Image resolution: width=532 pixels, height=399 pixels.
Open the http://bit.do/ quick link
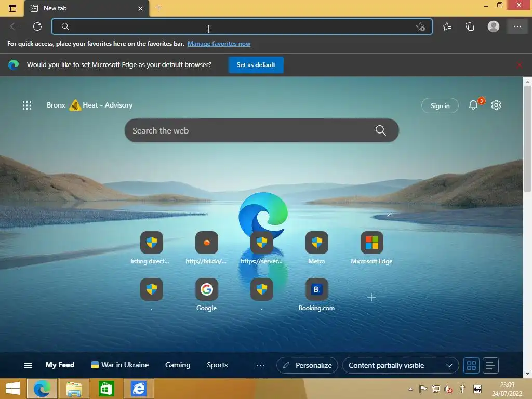point(206,248)
